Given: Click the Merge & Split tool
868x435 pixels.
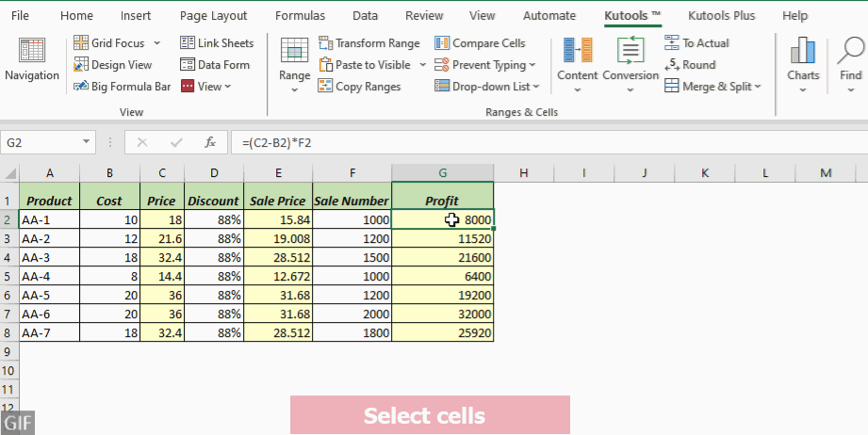Looking at the screenshot, I should tap(708, 87).
